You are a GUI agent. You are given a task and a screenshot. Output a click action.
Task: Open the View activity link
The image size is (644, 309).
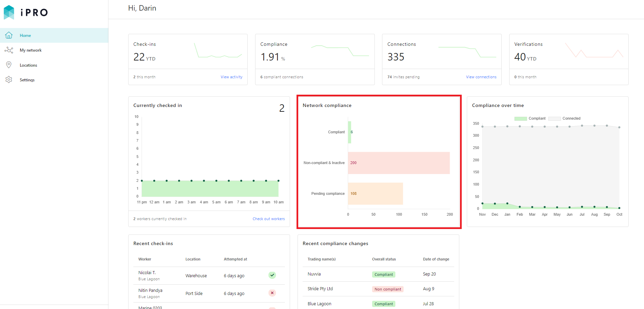[232, 77]
